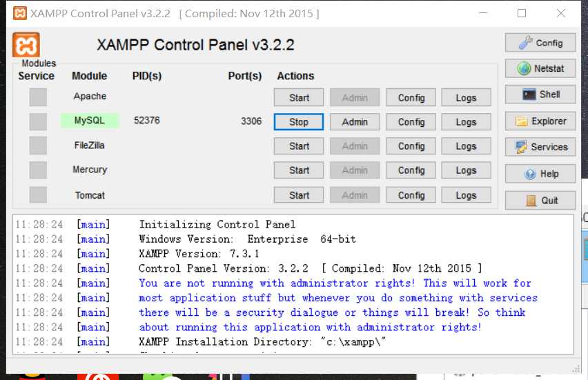
Task: Toggle the FileZilla service checkbox
Action: 38,146
